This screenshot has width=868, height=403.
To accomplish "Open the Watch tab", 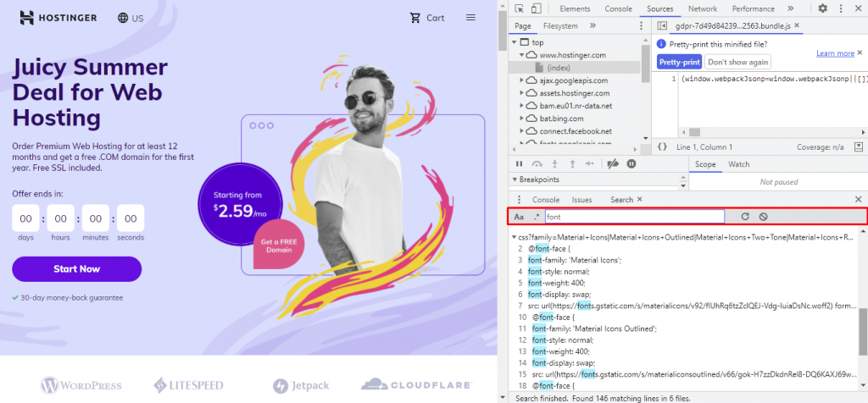I will click(x=738, y=164).
